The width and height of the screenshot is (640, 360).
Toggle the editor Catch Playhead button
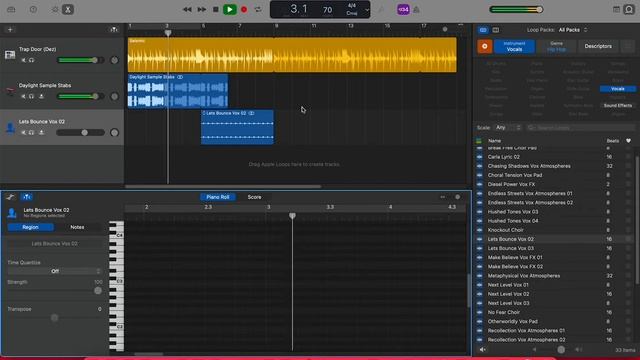point(27,197)
